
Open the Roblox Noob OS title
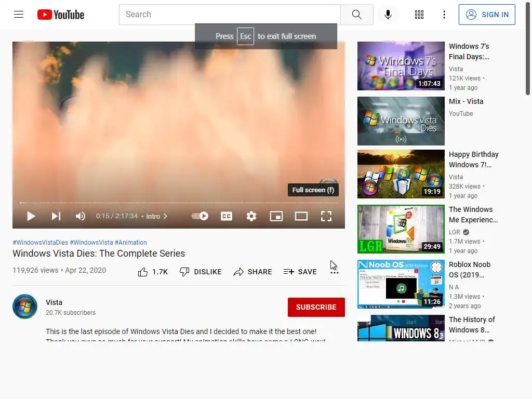[470, 270]
